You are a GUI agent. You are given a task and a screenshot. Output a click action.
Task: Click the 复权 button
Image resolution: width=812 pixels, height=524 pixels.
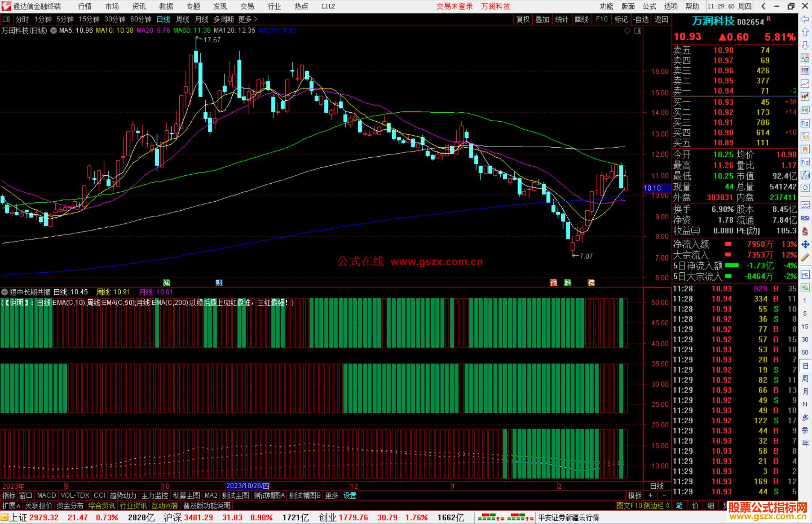(x=523, y=19)
